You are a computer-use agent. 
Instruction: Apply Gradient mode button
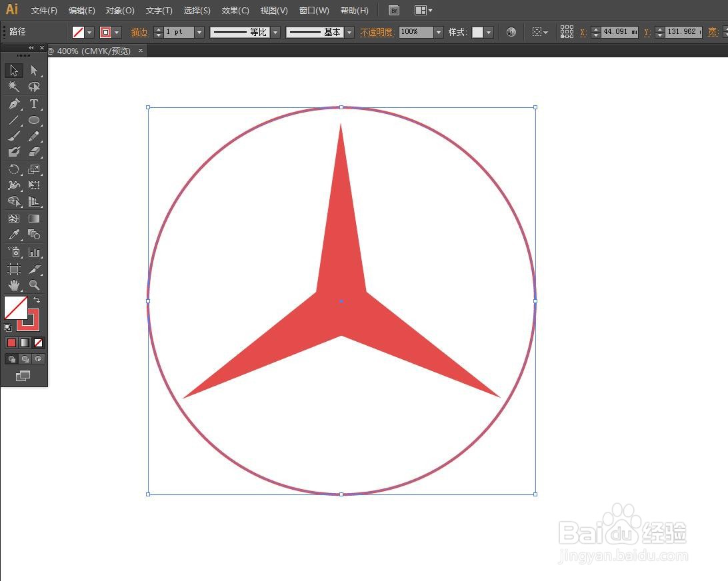coord(25,342)
